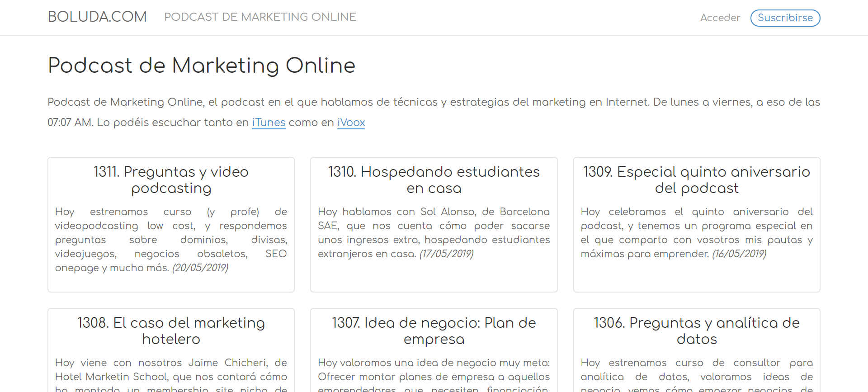Open the iTunes link
868x392 pixels.
tap(269, 123)
